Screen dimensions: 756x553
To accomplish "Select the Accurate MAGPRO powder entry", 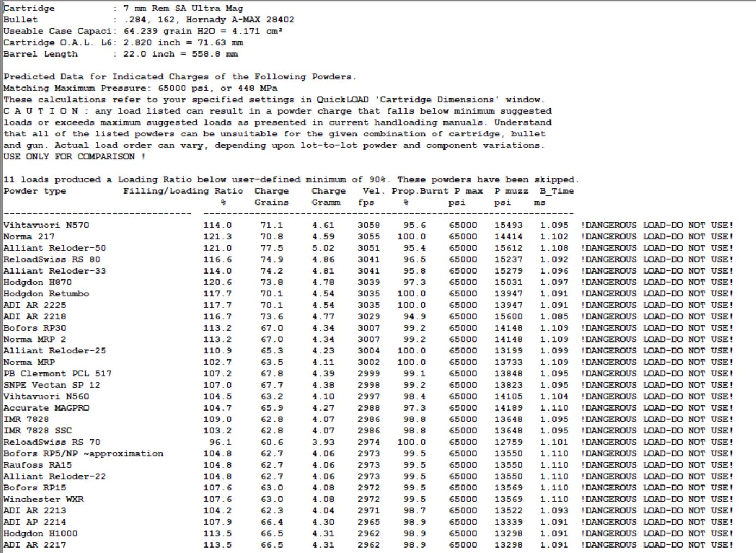I will point(46,408).
